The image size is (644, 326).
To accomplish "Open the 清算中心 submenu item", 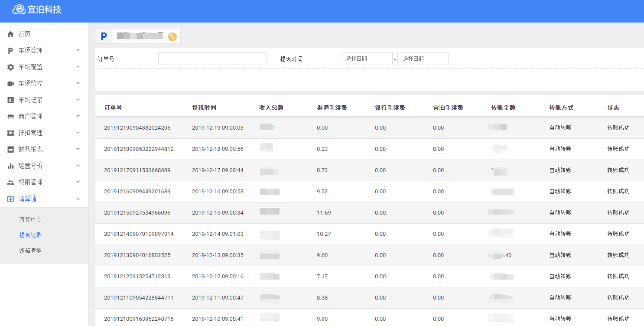I will click(30, 220).
